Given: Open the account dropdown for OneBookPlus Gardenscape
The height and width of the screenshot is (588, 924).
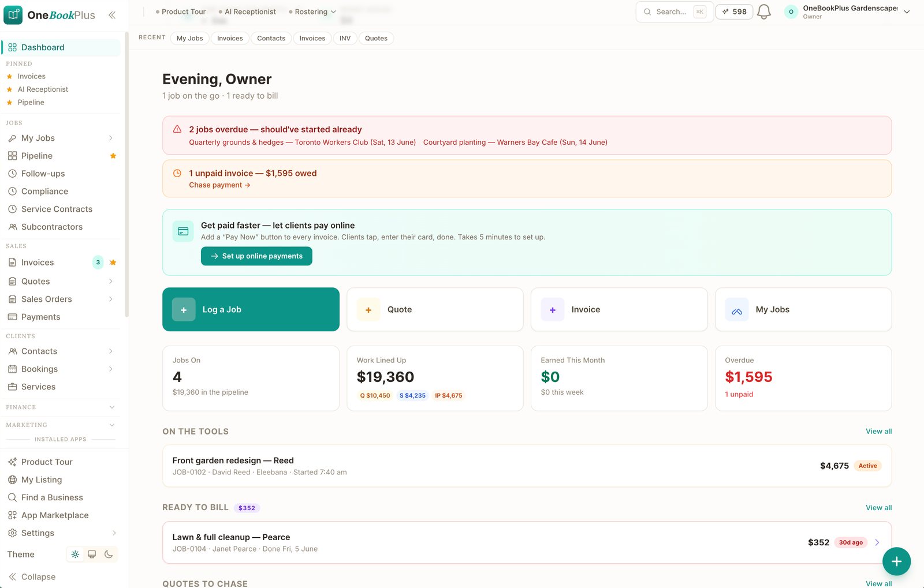Looking at the screenshot, I should (847, 12).
